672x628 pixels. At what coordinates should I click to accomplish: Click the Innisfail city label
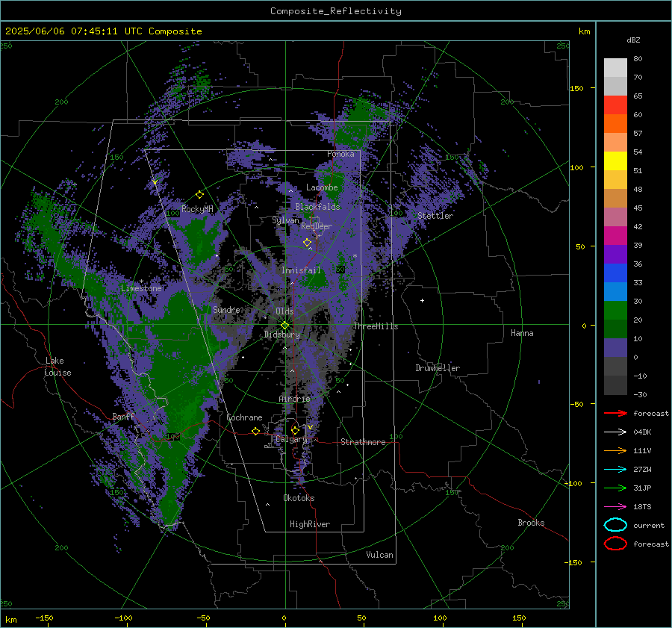click(x=301, y=270)
